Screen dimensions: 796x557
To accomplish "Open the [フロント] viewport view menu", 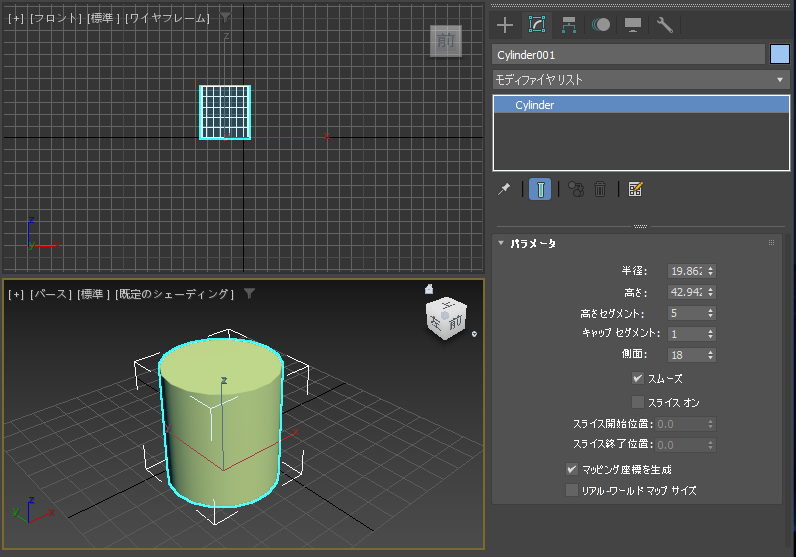I will tap(56, 18).
